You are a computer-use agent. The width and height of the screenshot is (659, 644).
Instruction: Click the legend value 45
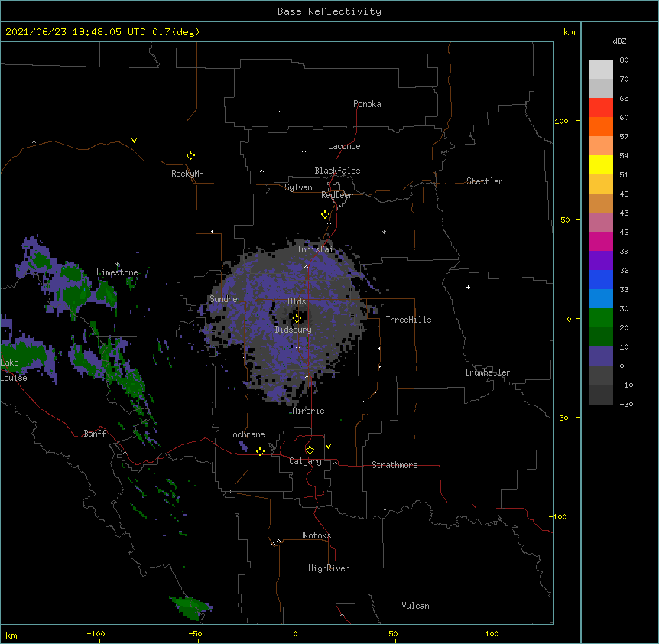(624, 213)
